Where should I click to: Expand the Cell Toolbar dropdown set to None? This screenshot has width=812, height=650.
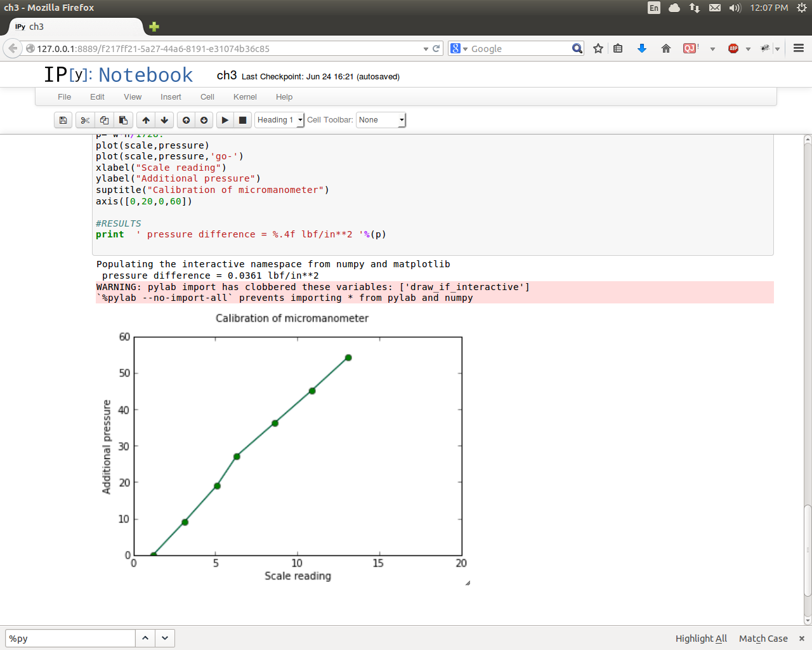pyautogui.click(x=381, y=120)
